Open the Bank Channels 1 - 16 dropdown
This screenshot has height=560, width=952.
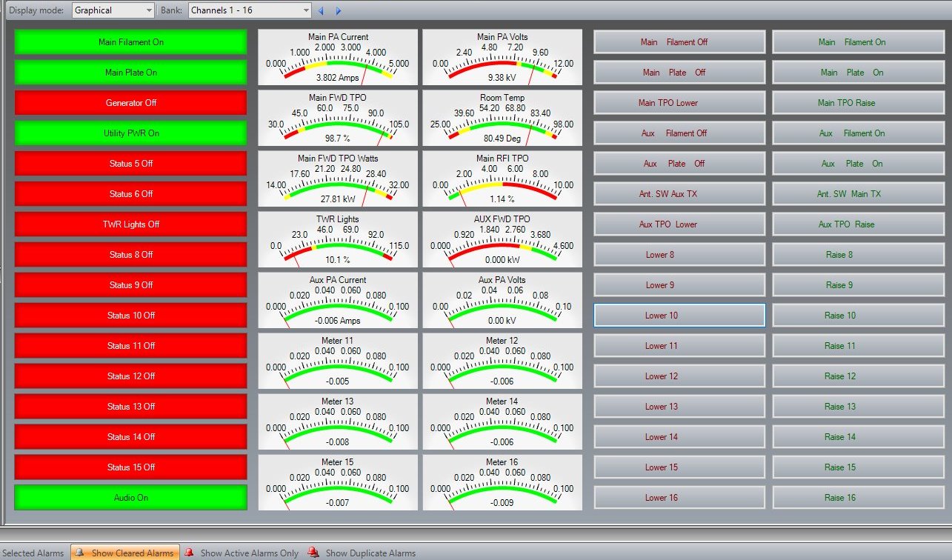[x=250, y=10]
